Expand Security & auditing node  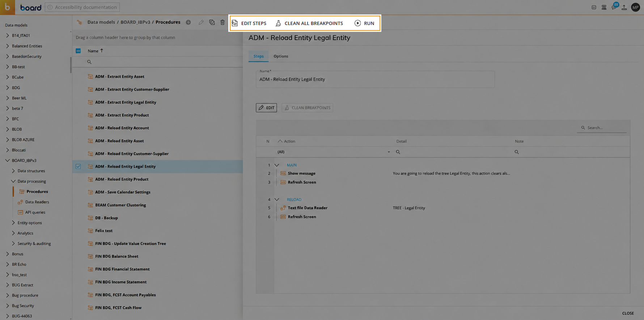[x=13, y=244]
